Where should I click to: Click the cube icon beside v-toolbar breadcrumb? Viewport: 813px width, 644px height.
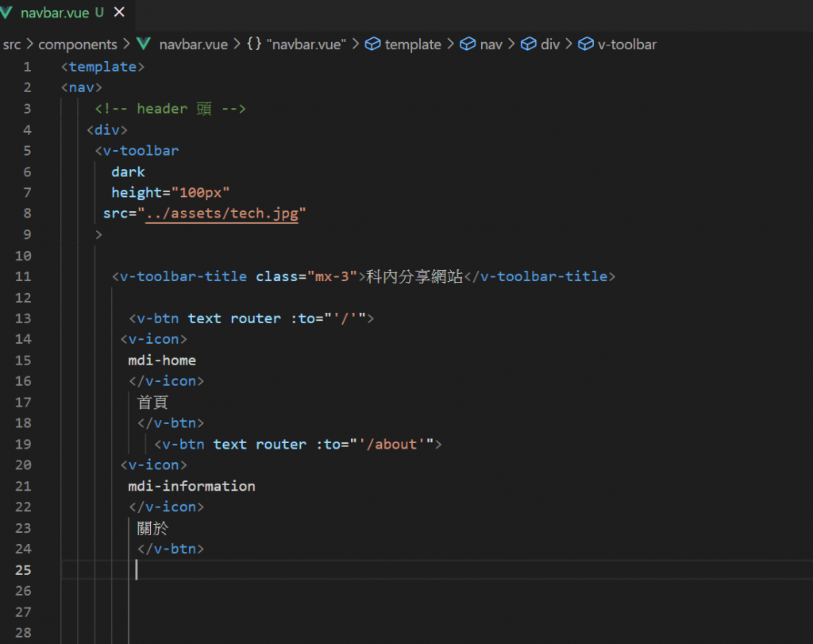[585, 44]
